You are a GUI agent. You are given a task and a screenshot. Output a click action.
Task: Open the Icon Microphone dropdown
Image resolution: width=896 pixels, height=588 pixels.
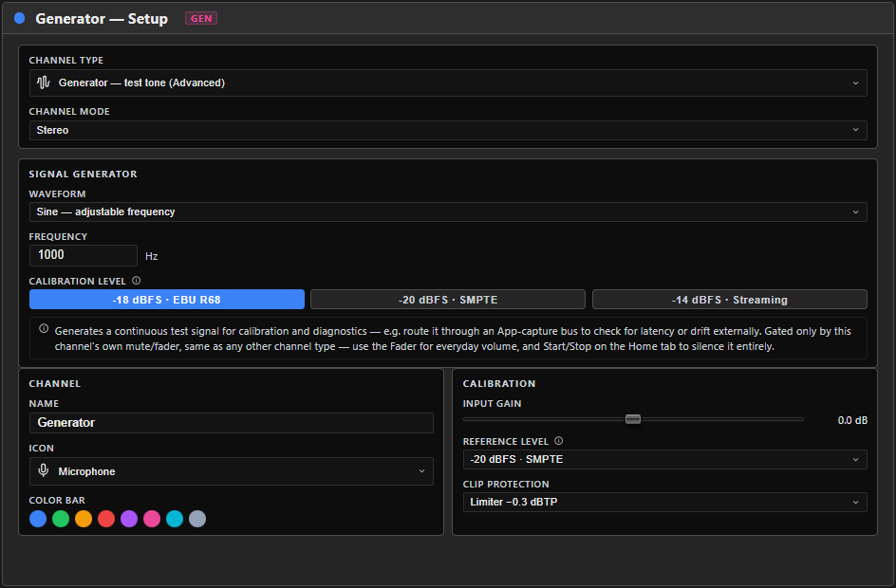[x=232, y=471]
